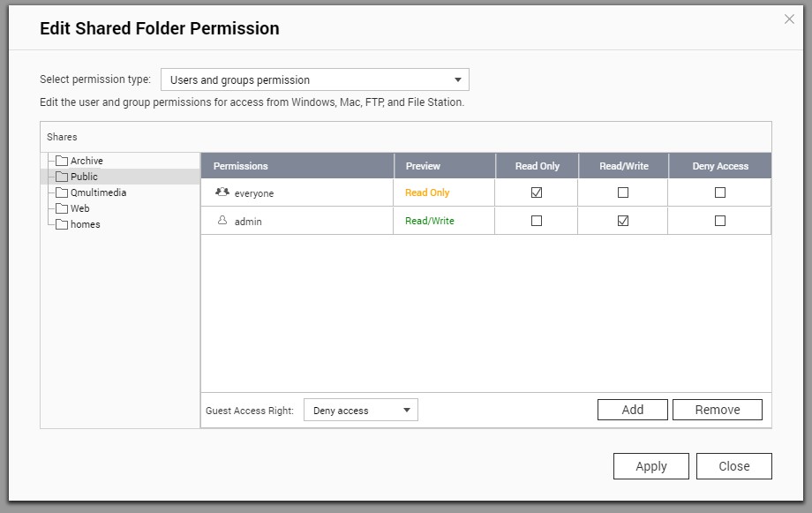
Task: Click the Permissions column header
Action: point(241,166)
